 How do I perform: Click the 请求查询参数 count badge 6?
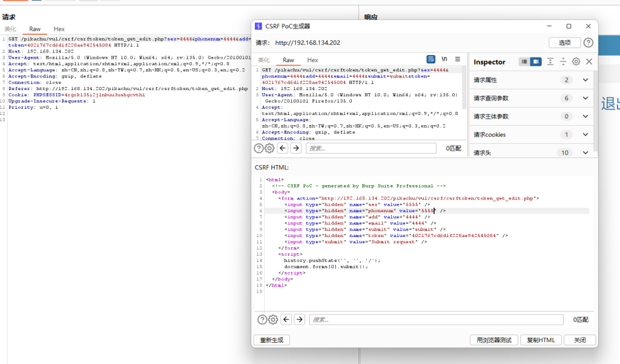pyautogui.click(x=566, y=99)
